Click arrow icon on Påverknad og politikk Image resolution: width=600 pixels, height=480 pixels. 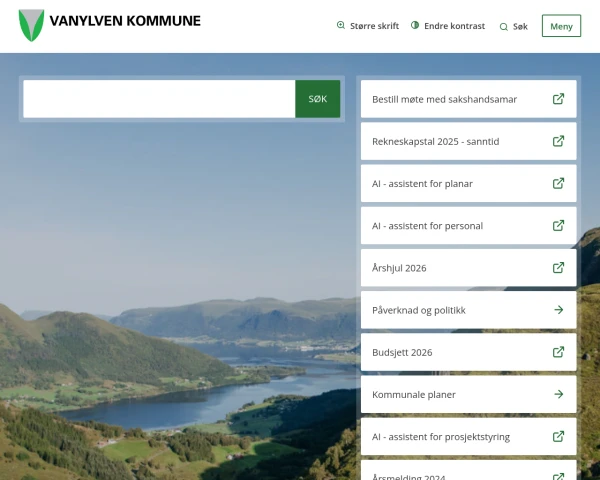pos(558,310)
